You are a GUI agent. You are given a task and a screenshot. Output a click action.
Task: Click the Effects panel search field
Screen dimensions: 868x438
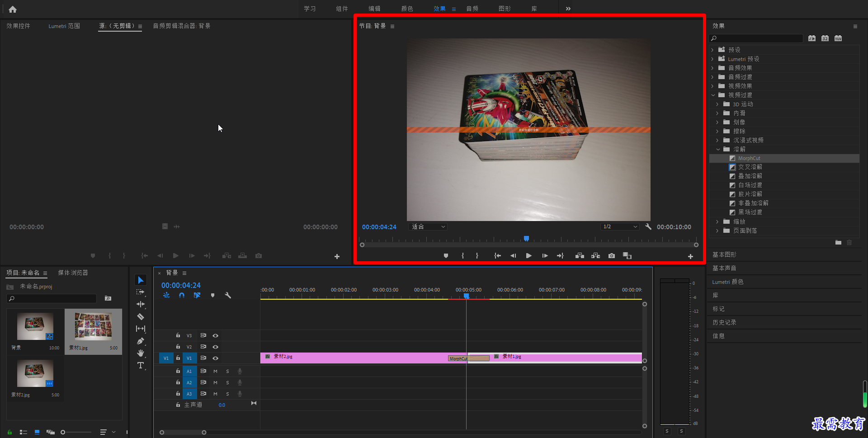[756, 38]
